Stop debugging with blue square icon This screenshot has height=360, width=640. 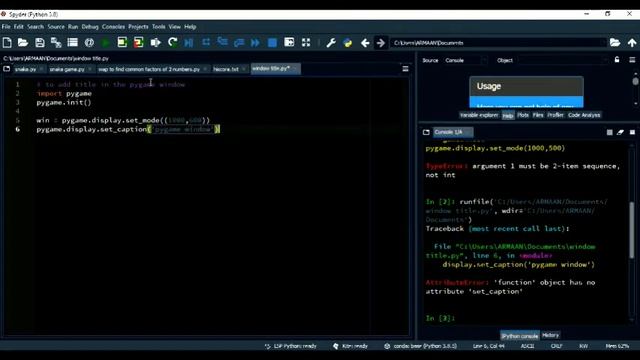pyautogui.click(x=272, y=42)
